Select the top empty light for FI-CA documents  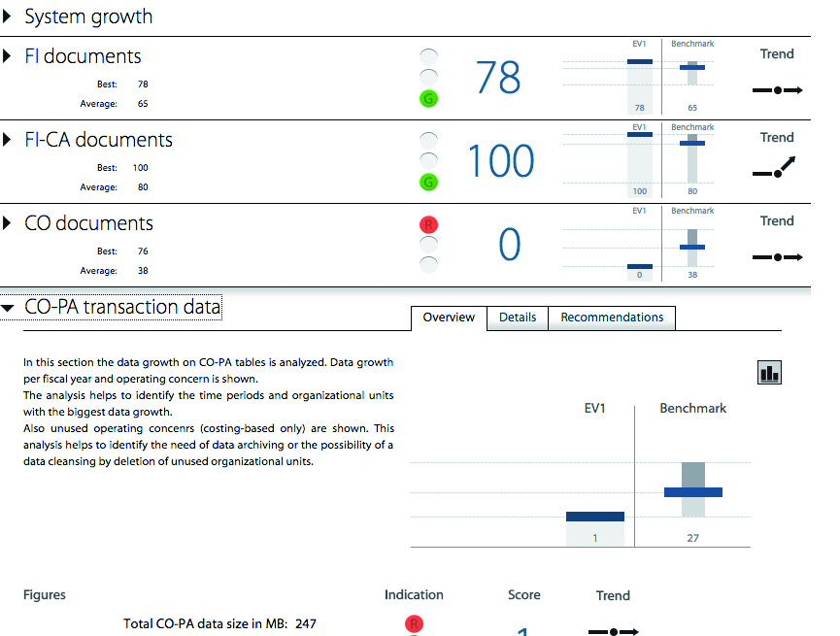click(x=428, y=140)
